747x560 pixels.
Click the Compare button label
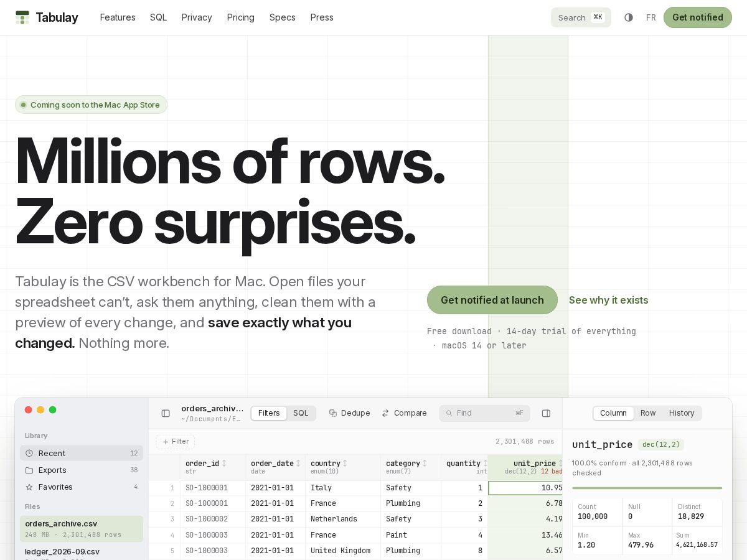pos(410,413)
